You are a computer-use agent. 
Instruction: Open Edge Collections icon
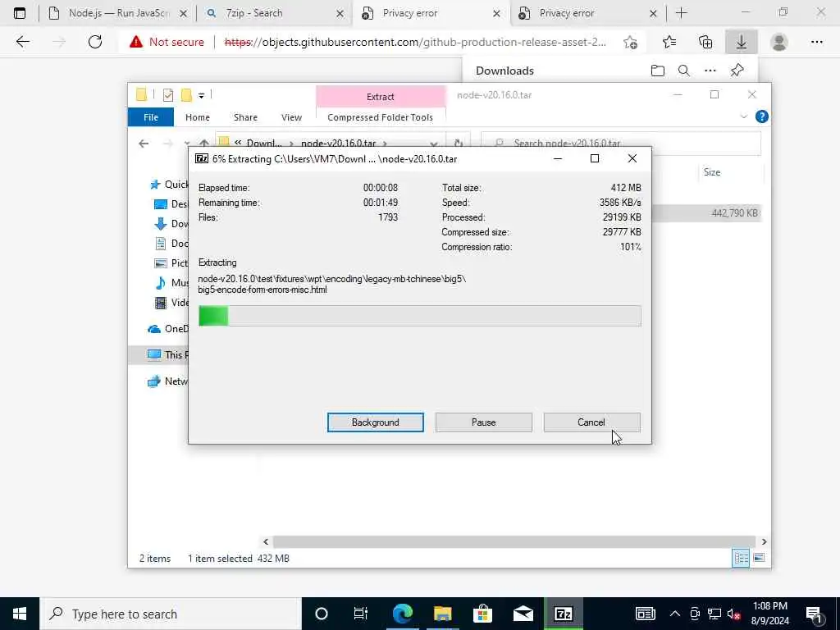[705, 42]
